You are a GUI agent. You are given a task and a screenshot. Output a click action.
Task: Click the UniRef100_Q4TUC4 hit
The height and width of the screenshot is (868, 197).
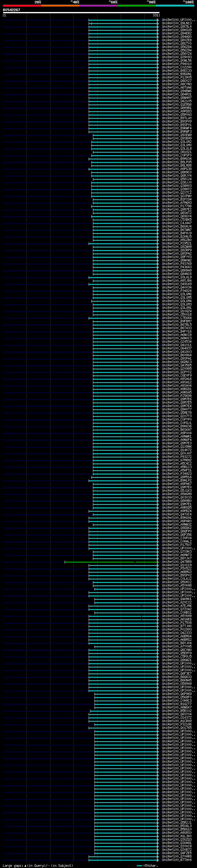pyautogui.click(x=177, y=514)
